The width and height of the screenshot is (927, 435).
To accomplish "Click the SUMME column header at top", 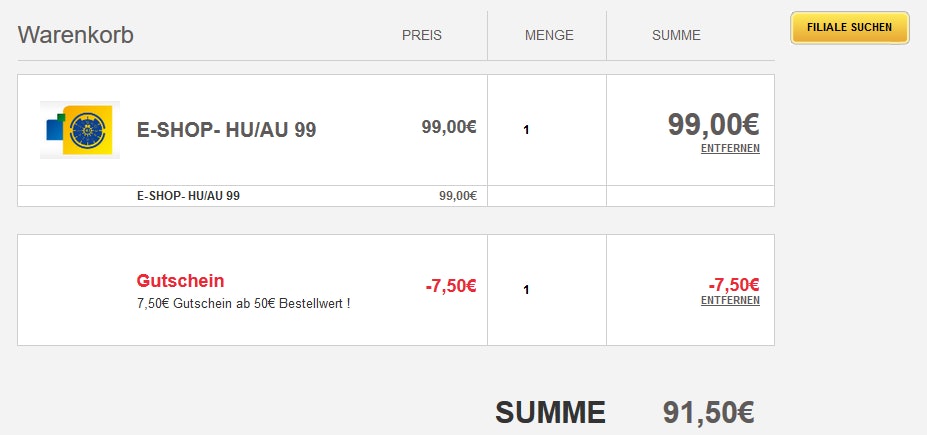I will (676, 35).
